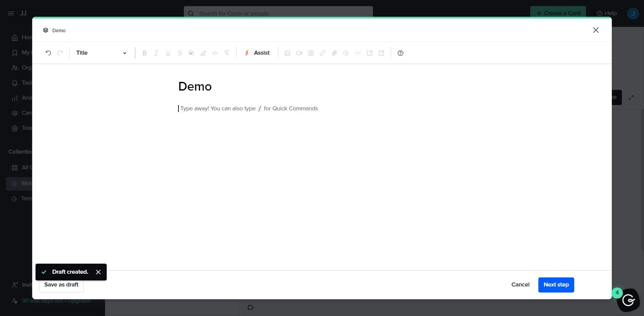Open the text highlight color picker
This screenshot has width=644, height=316.
(x=203, y=53)
